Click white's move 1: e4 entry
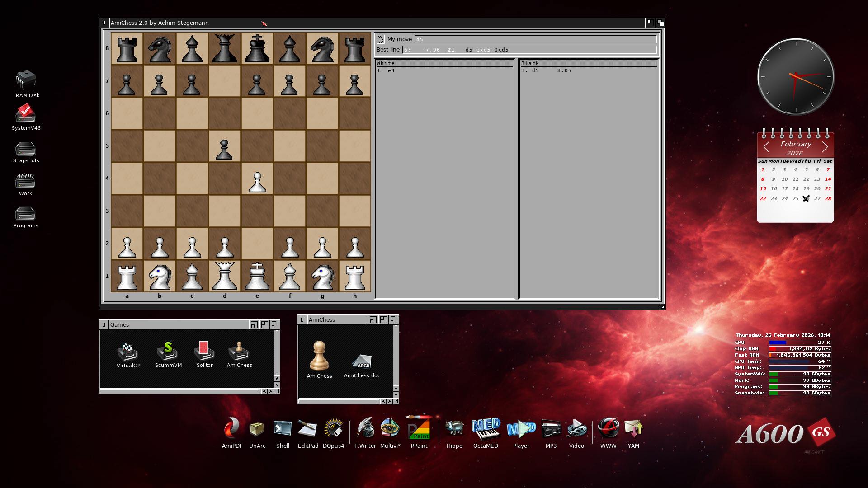 click(386, 71)
